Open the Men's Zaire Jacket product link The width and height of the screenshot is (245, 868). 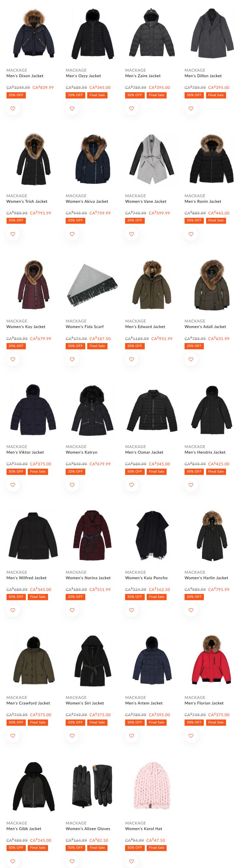(143, 76)
